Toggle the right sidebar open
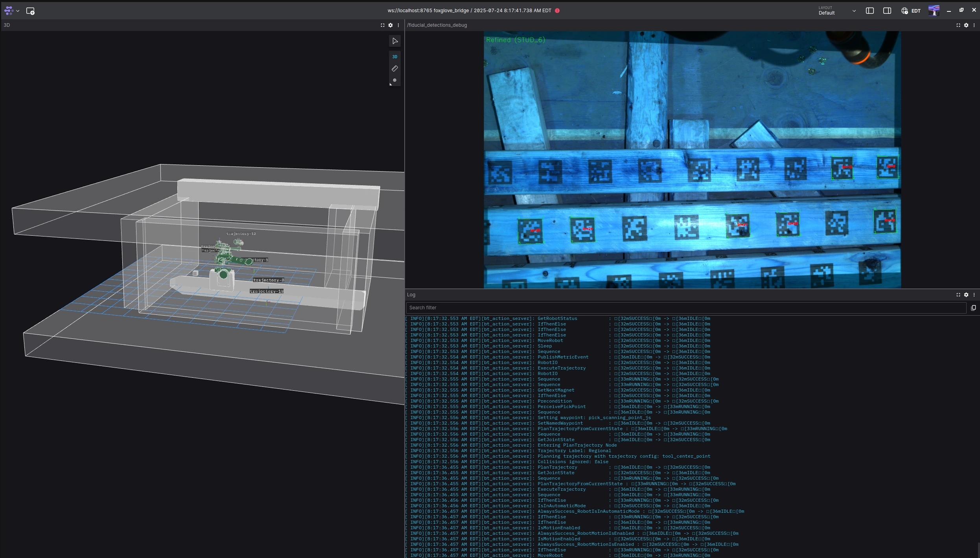Screen dimensions: 980x558 tap(888, 11)
